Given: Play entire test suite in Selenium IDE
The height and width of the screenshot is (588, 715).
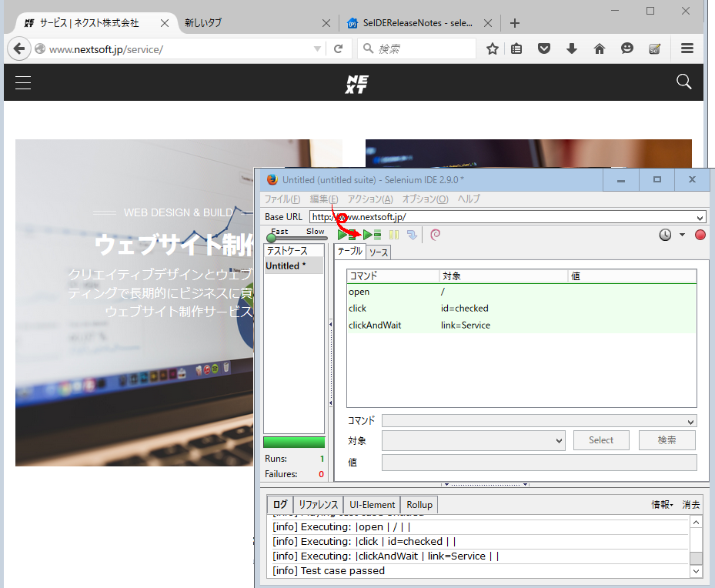Looking at the screenshot, I should tap(346, 235).
